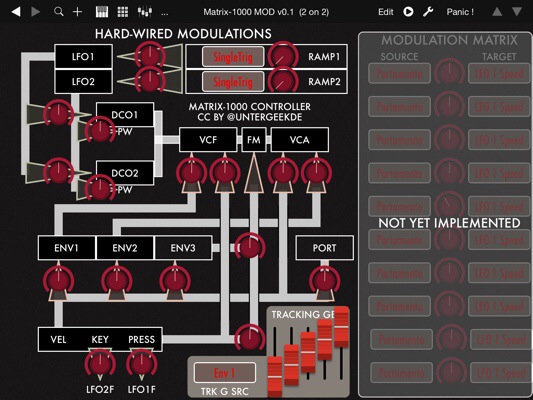Select next preset with down triangle

pos(517,12)
